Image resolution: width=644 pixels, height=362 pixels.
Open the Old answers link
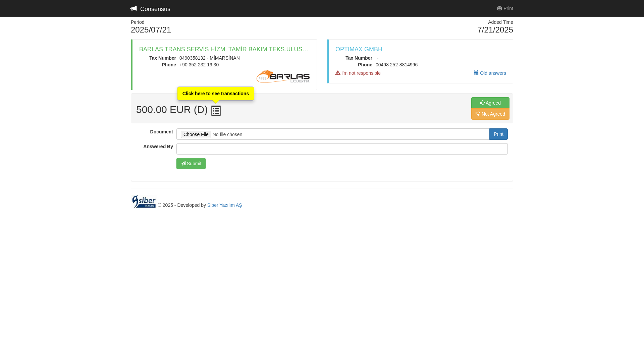click(x=490, y=73)
